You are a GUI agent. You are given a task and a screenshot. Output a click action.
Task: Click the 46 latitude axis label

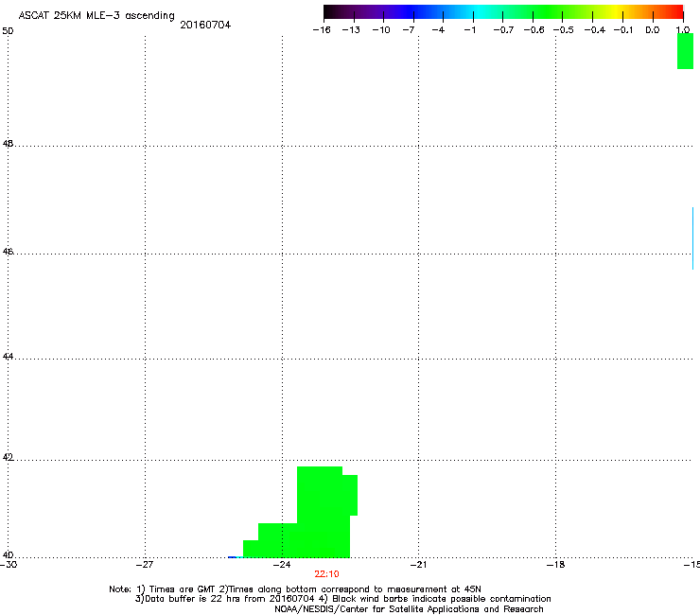pos(8,252)
